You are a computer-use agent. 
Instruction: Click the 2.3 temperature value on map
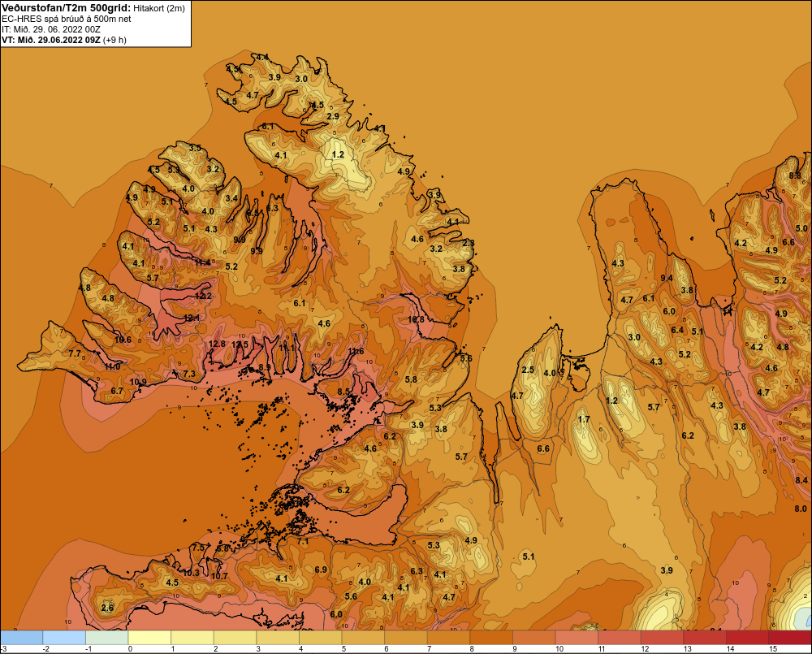coord(469,243)
